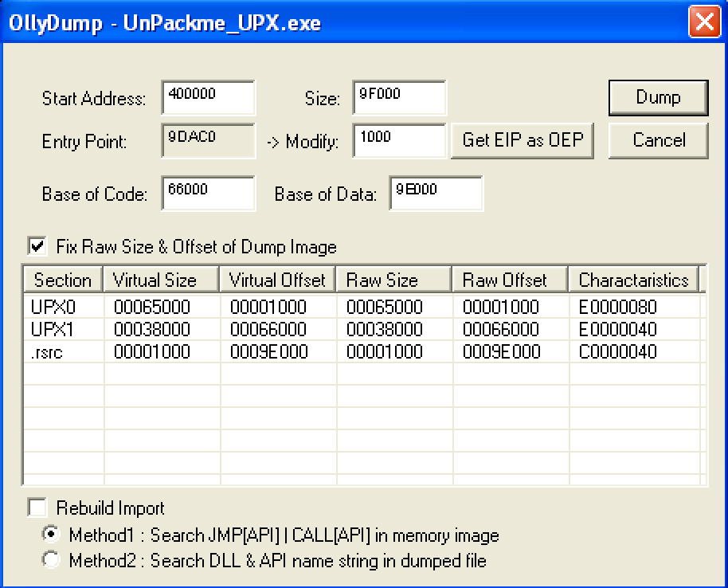Click the Base of Code field
Image resolution: width=728 pixels, height=588 pixels.
[x=209, y=194]
